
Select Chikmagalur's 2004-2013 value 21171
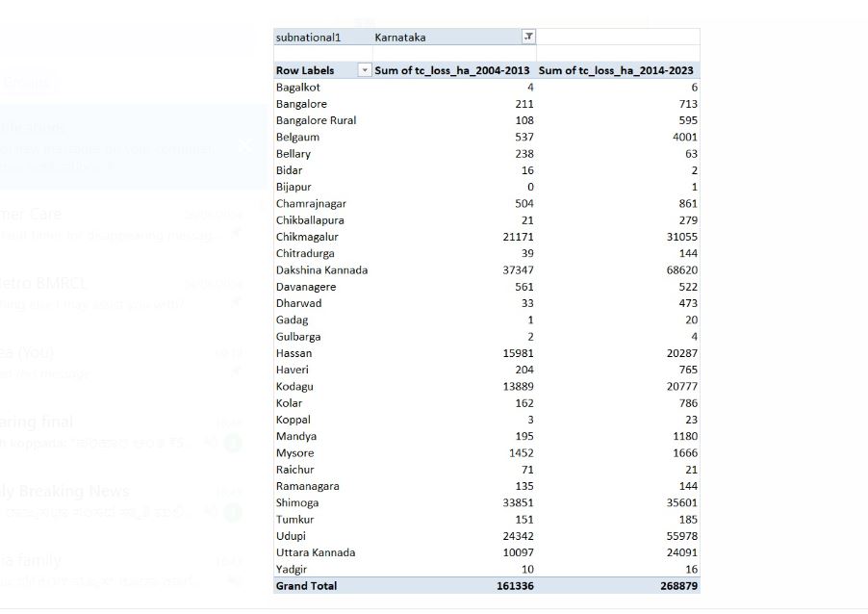tap(518, 237)
